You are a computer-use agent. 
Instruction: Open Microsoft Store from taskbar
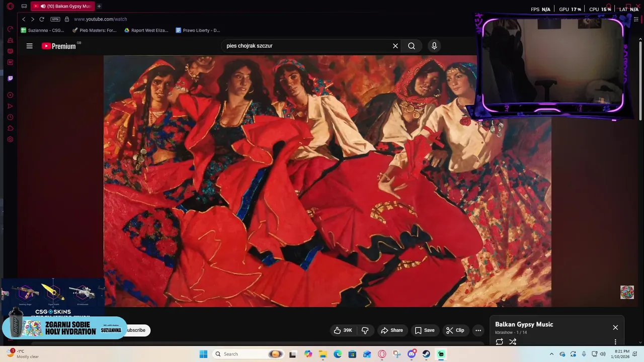click(352, 354)
